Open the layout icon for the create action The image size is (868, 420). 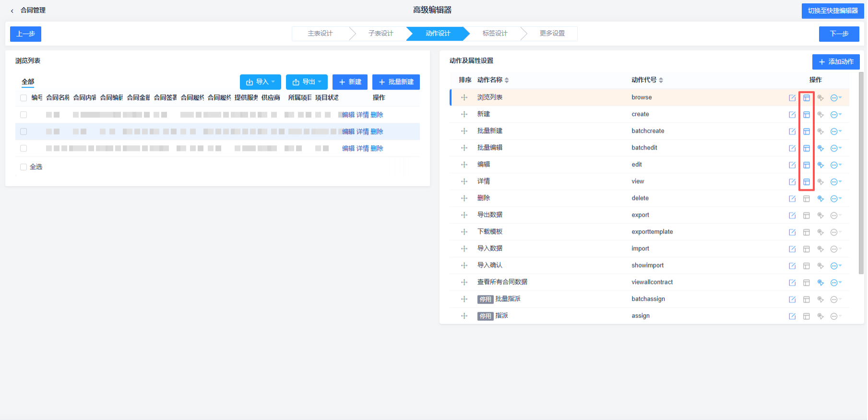point(807,115)
